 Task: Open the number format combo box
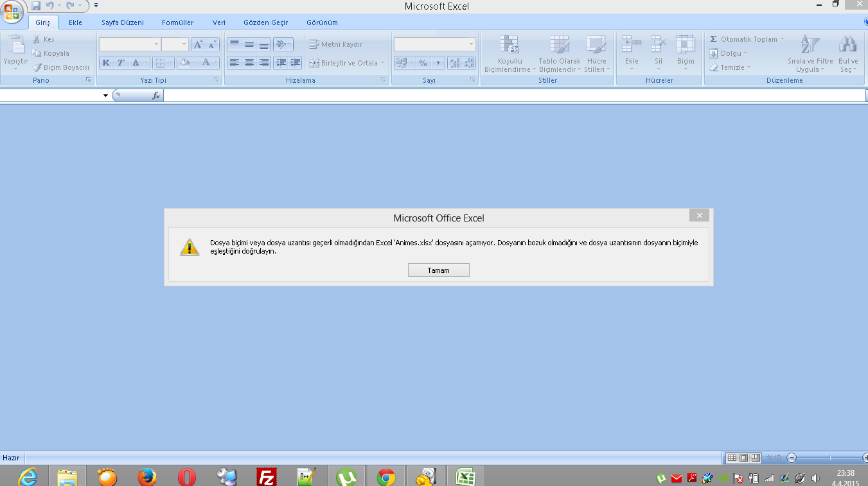coord(435,44)
